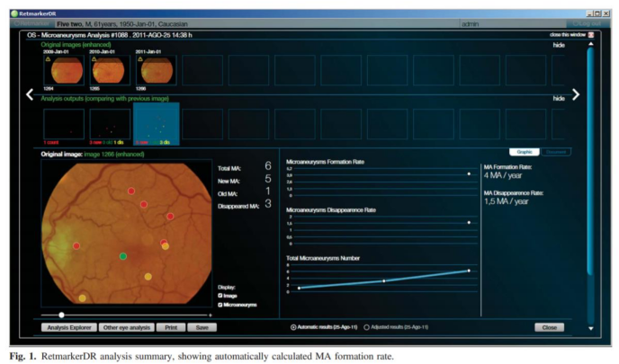Image resolution: width=619 pixels, height=364 pixels.
Task: Click warning triangle on 2010-Jan-01 thumbnail
Action: pos(94,59)
